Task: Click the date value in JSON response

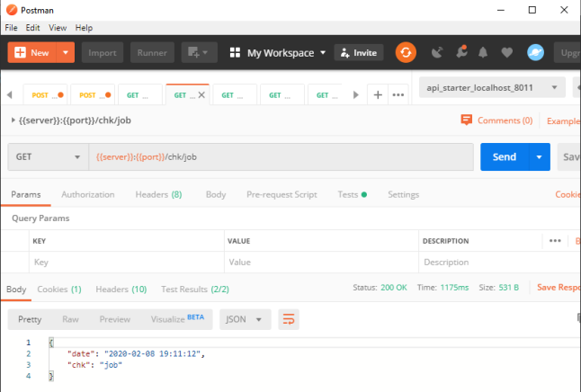Action: pos(152,354)
